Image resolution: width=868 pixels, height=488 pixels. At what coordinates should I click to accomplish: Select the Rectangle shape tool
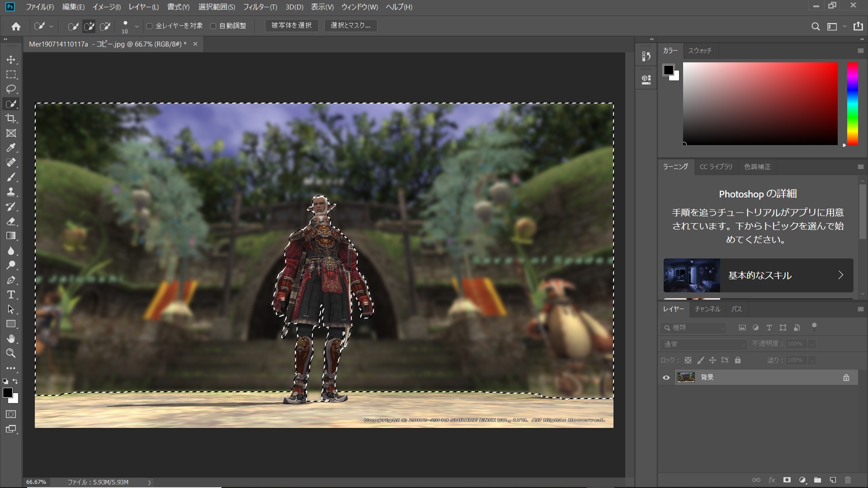point(11,324)
